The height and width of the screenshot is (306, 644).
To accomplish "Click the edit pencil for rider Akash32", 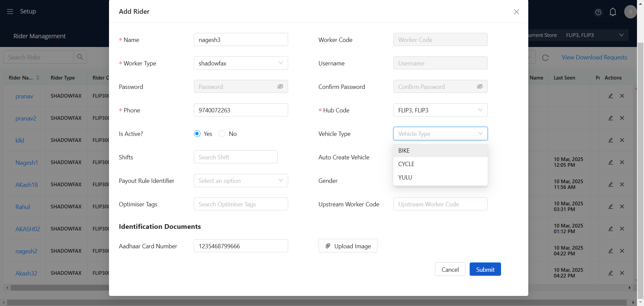I will pyautogui.click(x=611, y=273).
